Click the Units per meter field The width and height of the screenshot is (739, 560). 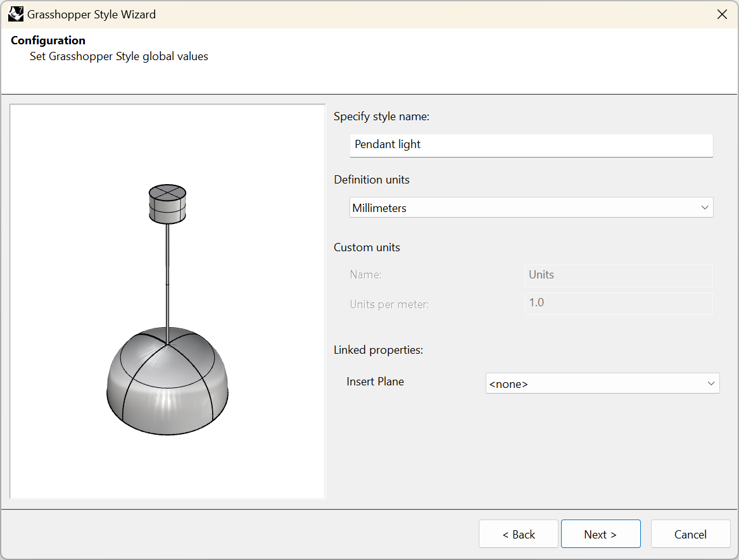click(x=618, y=303)
